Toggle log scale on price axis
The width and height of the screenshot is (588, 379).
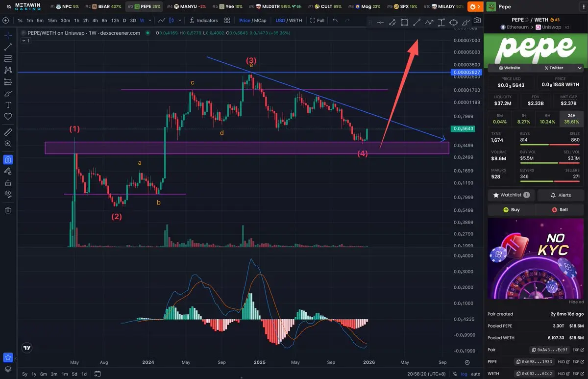(x=464, y=374)
